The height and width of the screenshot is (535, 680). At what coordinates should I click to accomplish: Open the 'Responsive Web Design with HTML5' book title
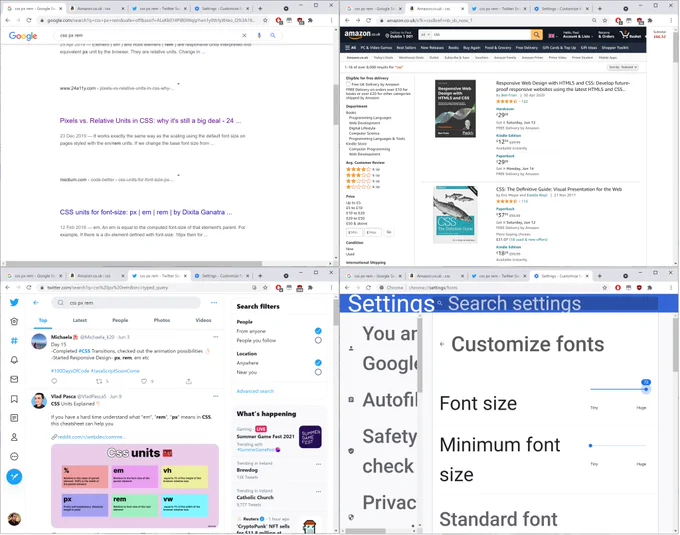tap(563, 86)
